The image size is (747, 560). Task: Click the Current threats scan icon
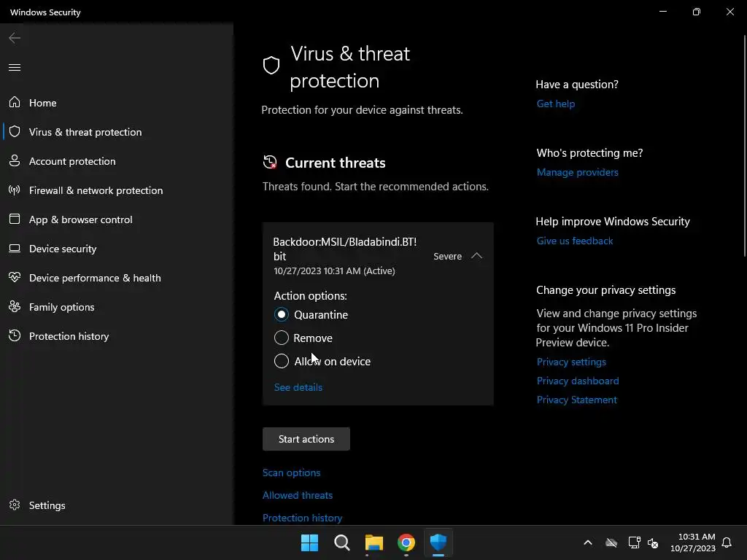click(x=270, y=163)
